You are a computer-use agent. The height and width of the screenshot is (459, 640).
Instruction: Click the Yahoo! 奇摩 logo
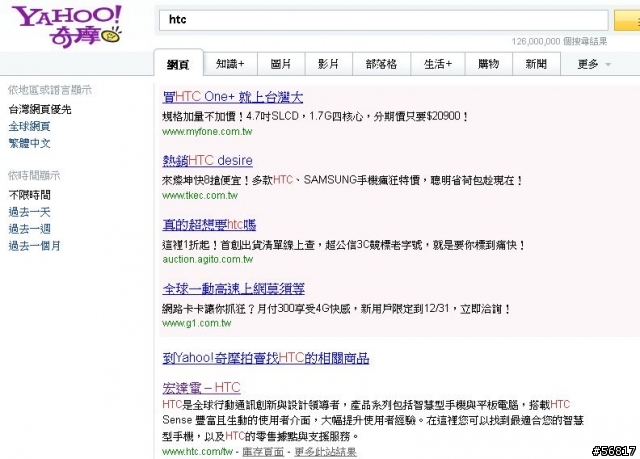coord(67,26)
